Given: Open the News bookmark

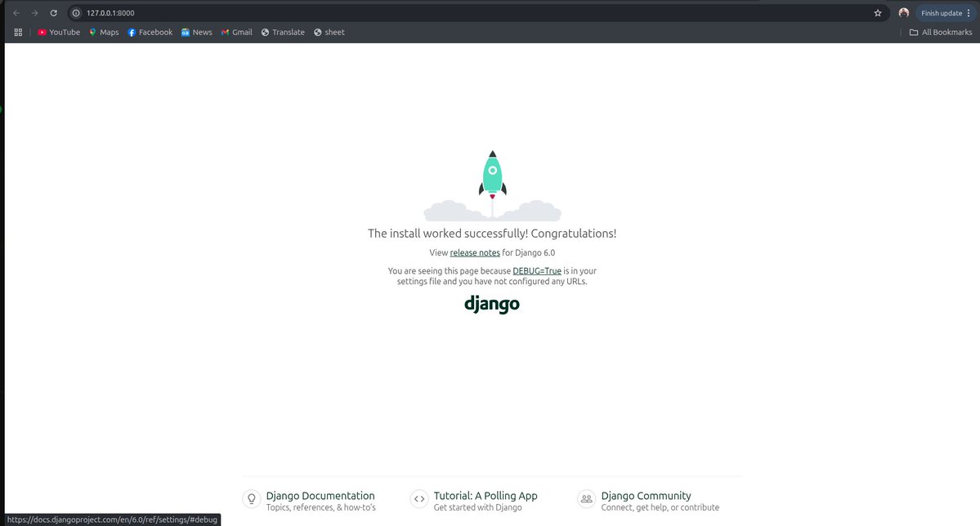Looking at the screenshot, I should click(196, 33).
